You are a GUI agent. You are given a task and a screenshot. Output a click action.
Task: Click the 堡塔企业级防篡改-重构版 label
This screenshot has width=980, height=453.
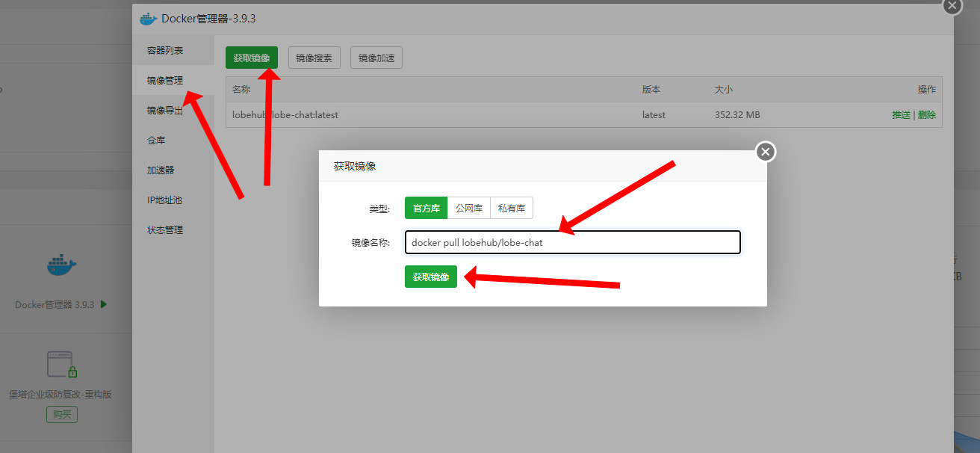pyautogui.click(x=61, y=395)
